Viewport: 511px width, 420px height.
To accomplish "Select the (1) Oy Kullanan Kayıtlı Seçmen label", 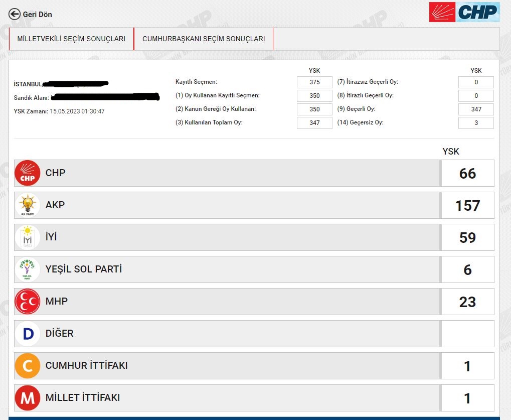I will pos(217,95).
